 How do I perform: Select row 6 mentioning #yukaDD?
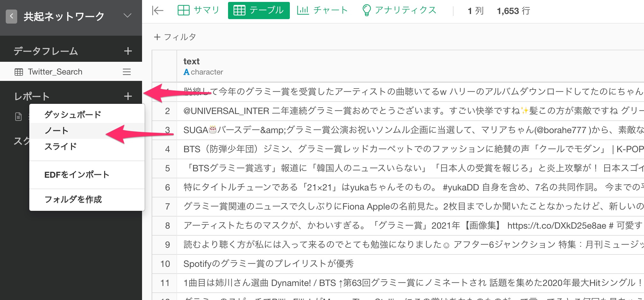398,187
